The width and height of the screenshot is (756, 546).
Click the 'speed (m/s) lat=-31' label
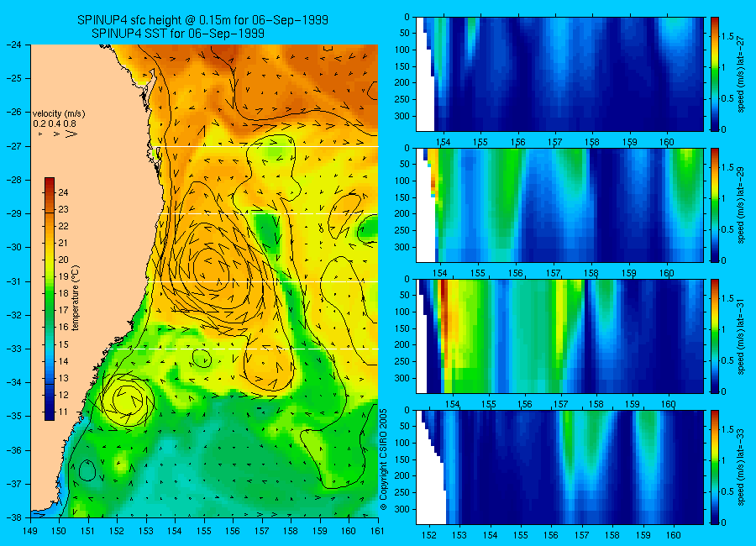click(742, 336)
